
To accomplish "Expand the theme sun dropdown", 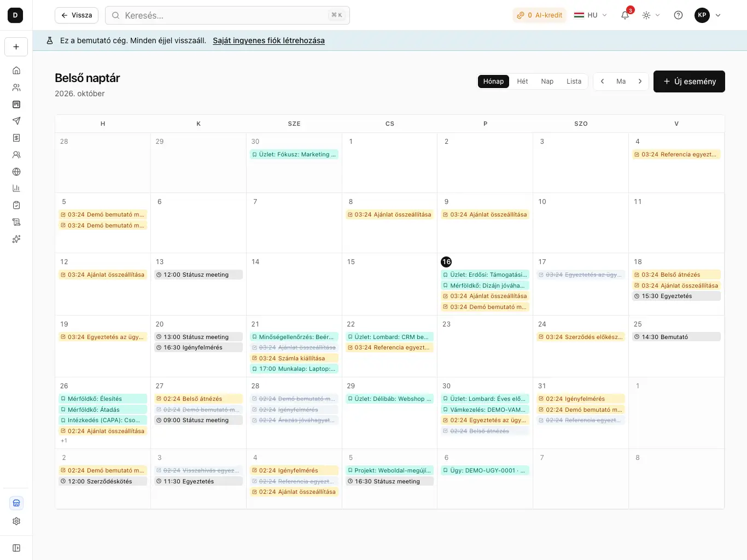I will (651, 15).
